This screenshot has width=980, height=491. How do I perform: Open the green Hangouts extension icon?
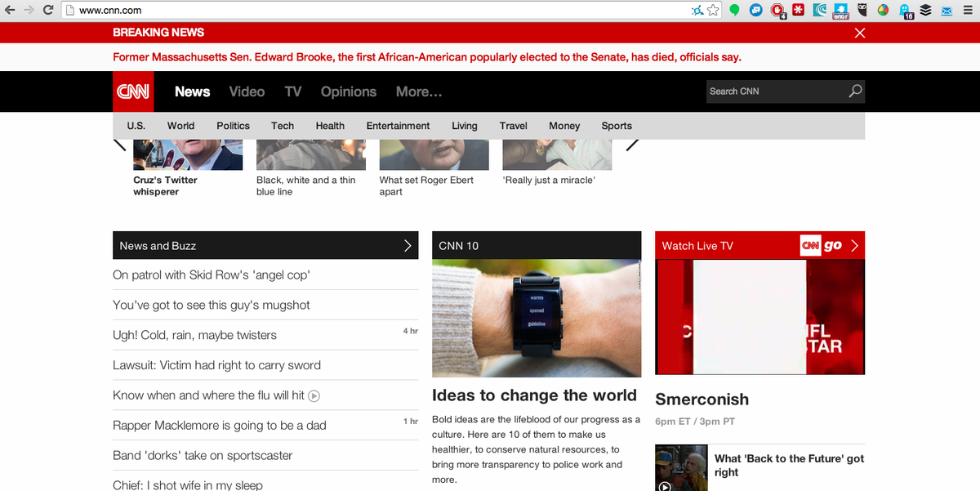coord(735,11)
